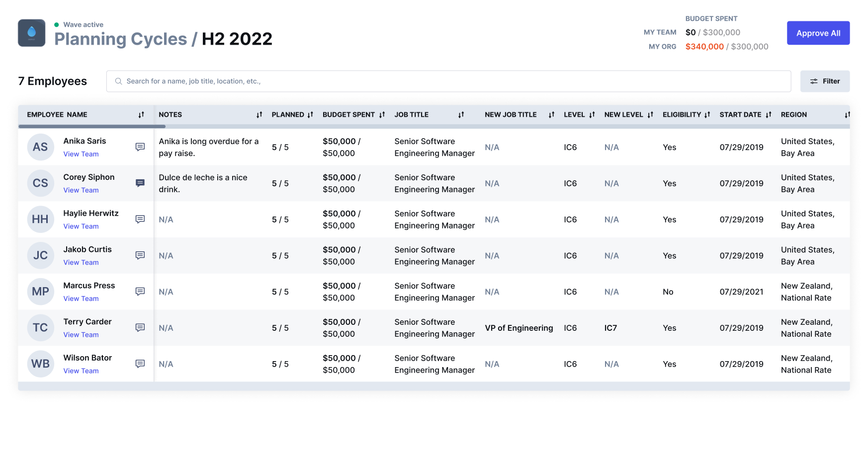Go to Planning Cycles breadcrumb

tap(121, 39)
